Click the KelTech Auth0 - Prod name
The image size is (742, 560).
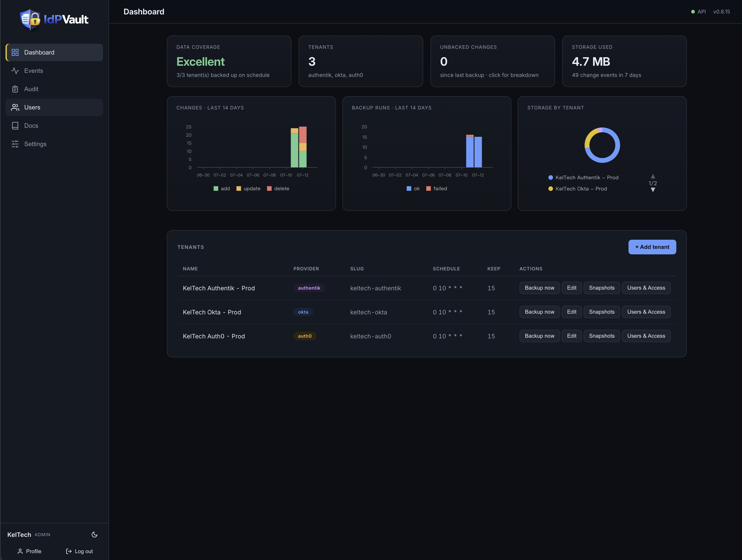[x=214, y=336]
